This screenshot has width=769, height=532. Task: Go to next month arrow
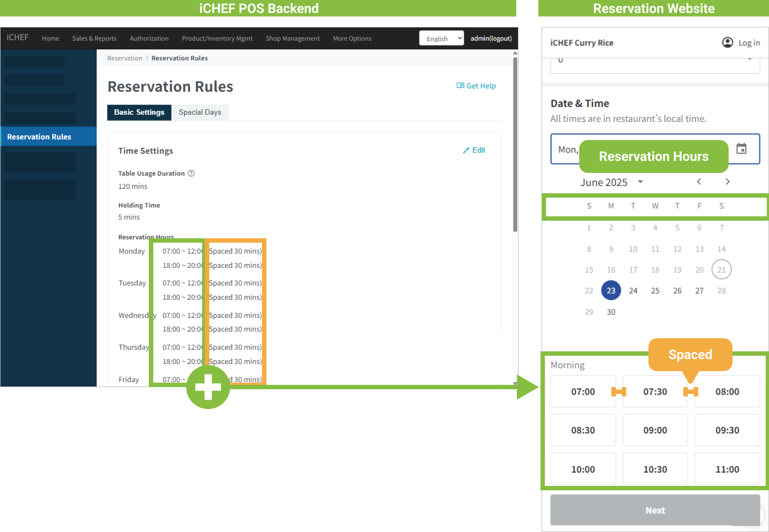click(x=728, y=182)
